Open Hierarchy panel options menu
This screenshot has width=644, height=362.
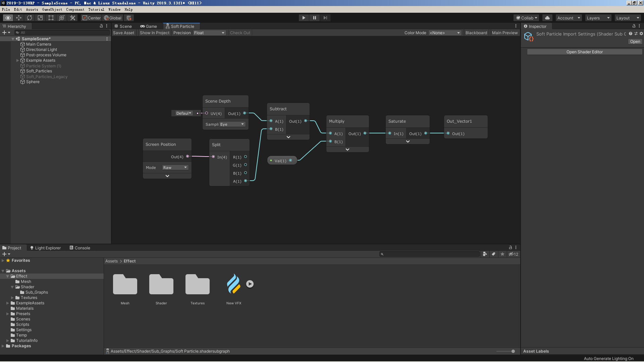(107, 26)
